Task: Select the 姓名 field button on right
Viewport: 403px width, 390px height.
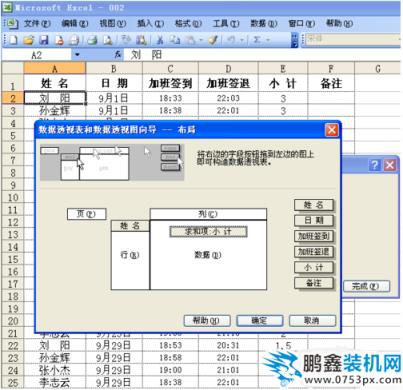Action: click(x=314, y=205)
